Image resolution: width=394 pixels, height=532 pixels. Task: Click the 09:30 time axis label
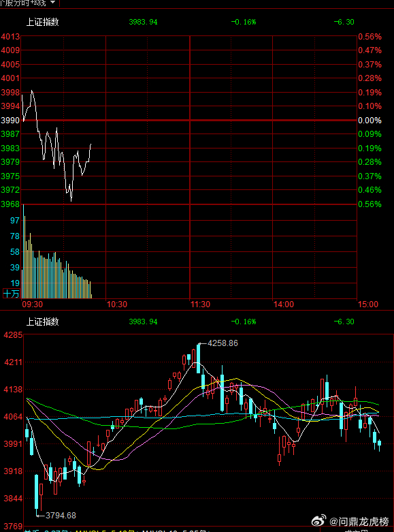[33, 304]
